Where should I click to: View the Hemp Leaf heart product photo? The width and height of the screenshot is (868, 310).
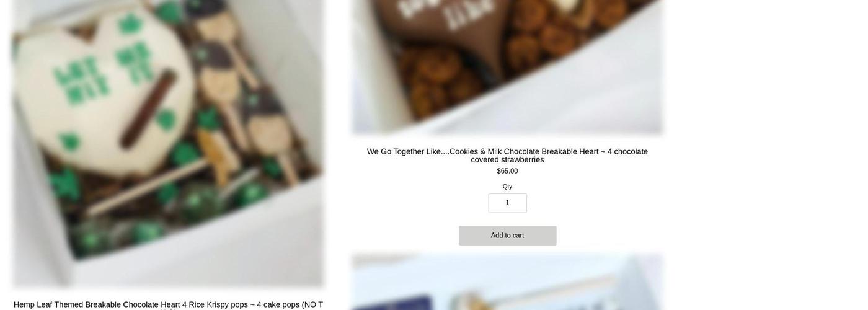168,144
